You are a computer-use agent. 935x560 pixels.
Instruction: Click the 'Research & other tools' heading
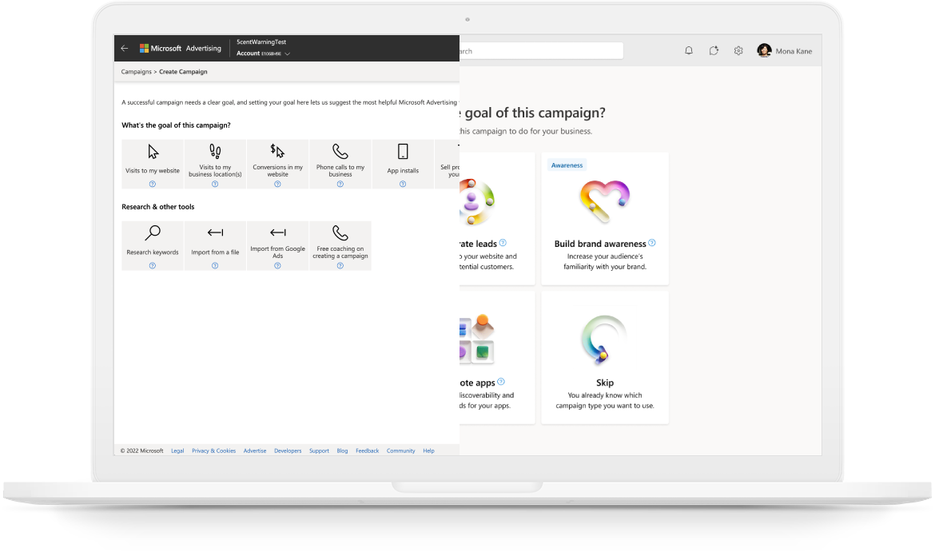(x=158, y=207)
